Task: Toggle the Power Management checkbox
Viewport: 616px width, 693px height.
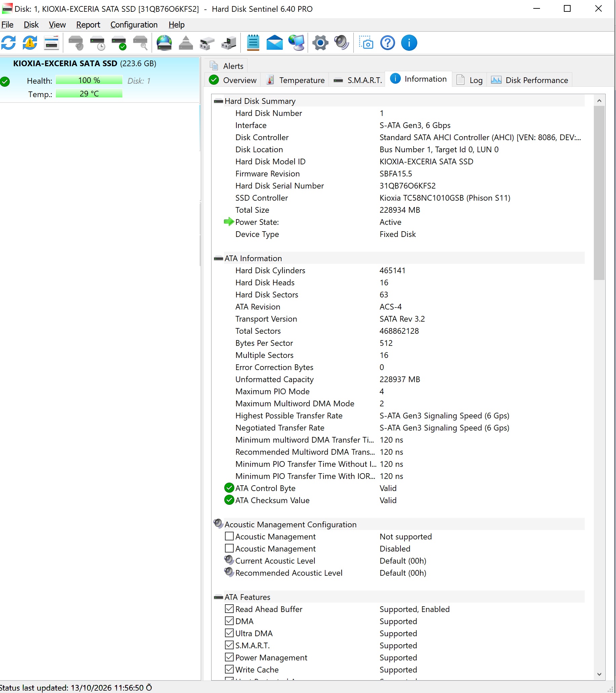Action: point(229,657)
